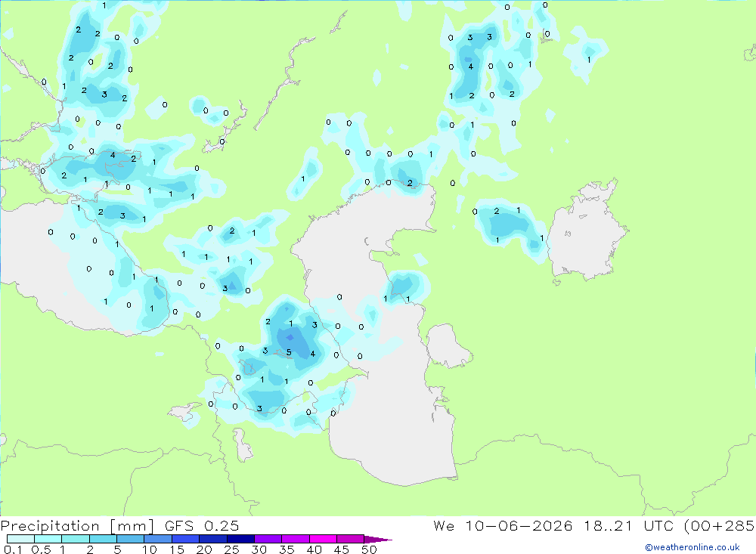Click the lone '5' precipitation value on map

(289, 352)
